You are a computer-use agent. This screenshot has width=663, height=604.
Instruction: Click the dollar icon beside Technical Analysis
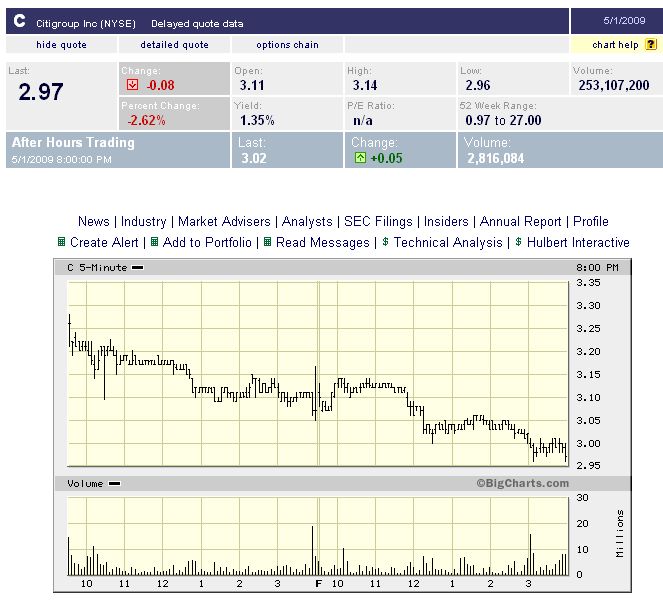(x=386, y=242)
